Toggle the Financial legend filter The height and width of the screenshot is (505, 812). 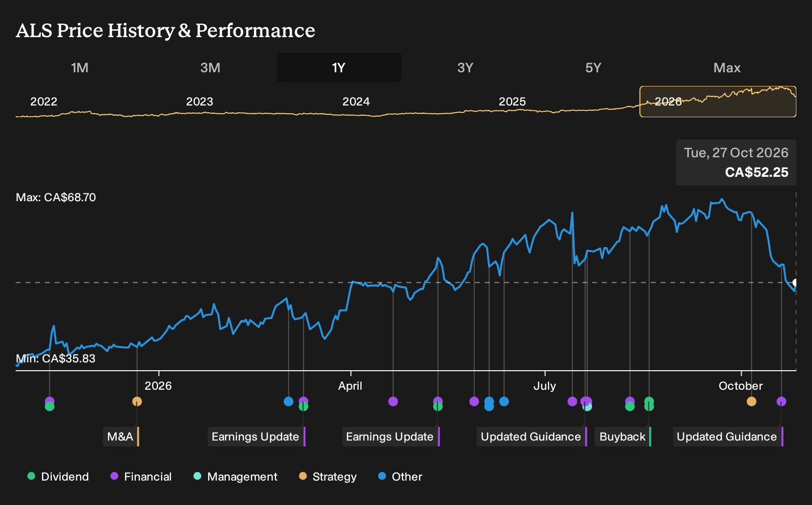tap(141, 477)
